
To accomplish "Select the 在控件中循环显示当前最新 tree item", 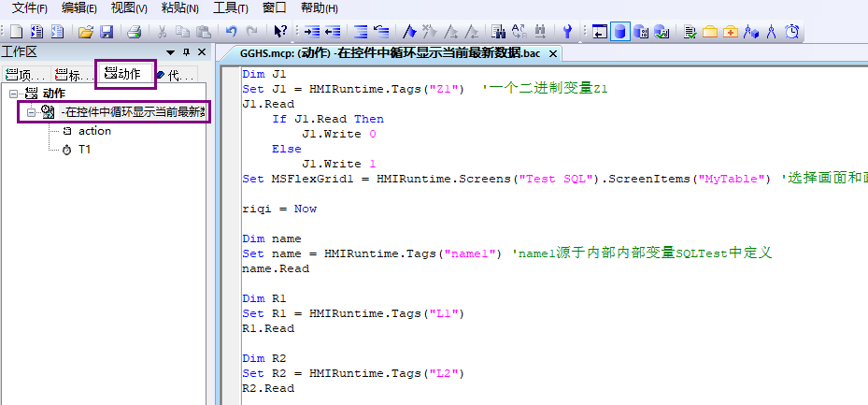I will coord(133,112).
